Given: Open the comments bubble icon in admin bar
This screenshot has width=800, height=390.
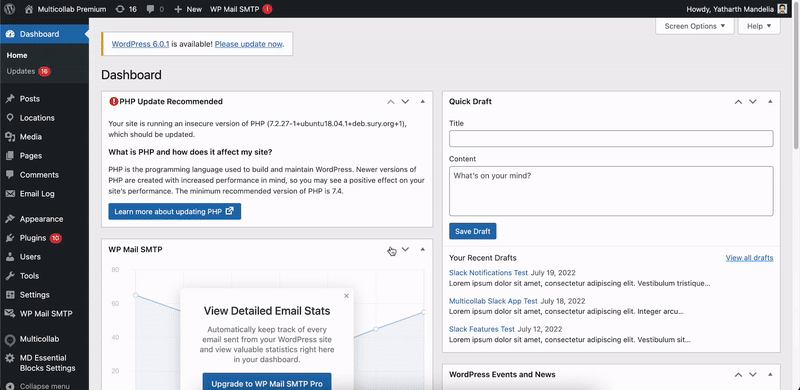Looking at the screenshot, I should coord(151,9).
